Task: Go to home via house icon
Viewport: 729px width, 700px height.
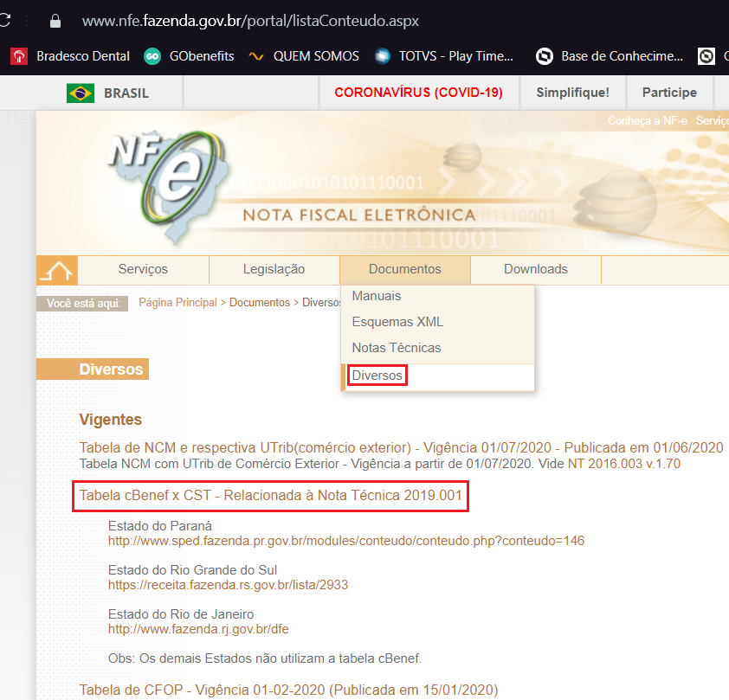Action: pos(57,270)
